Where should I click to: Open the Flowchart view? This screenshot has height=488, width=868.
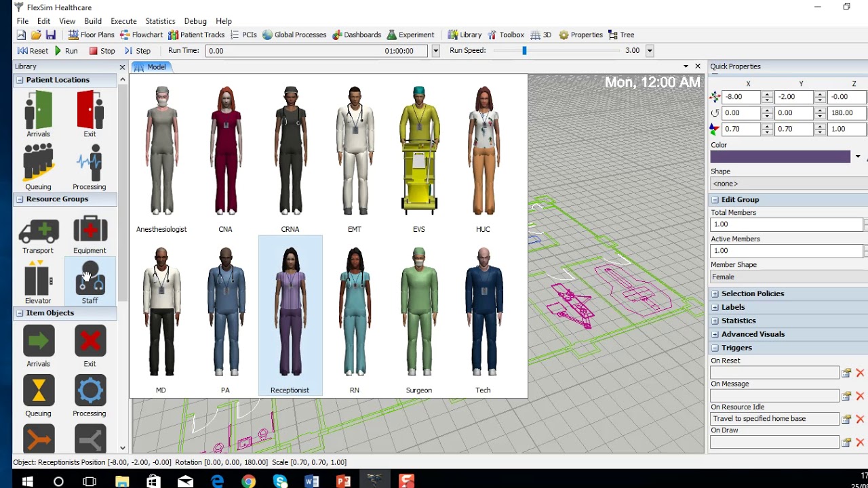(x=142, y=35)
